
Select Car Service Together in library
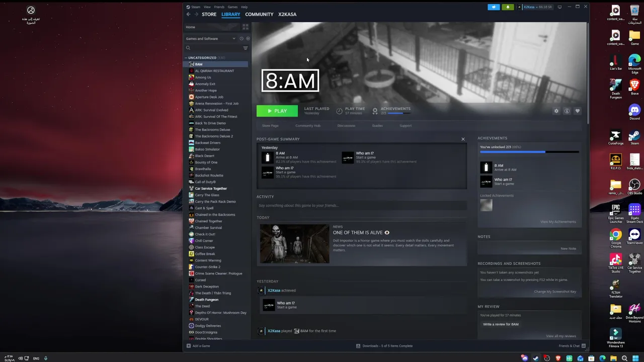(x=211, y=189)
